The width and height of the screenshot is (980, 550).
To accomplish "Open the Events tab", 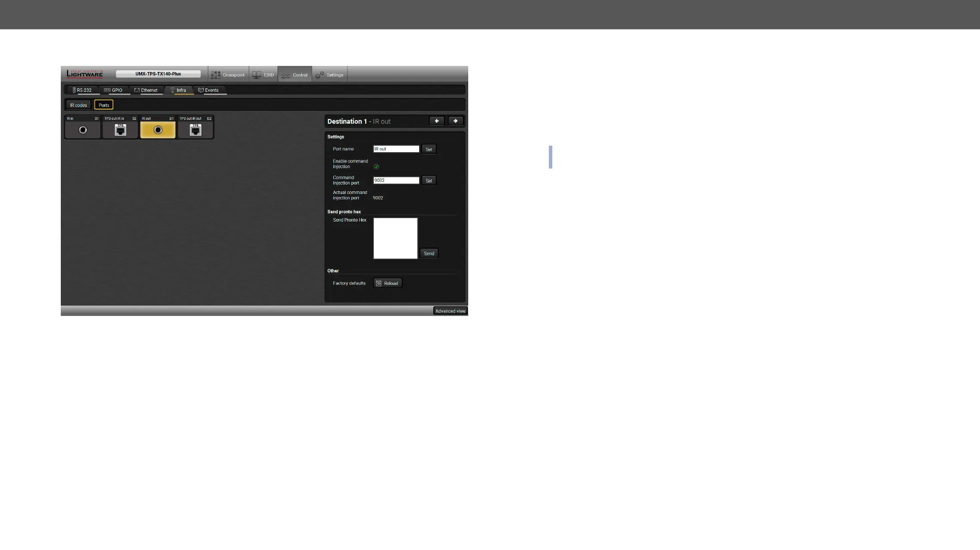I will [209, 90].
